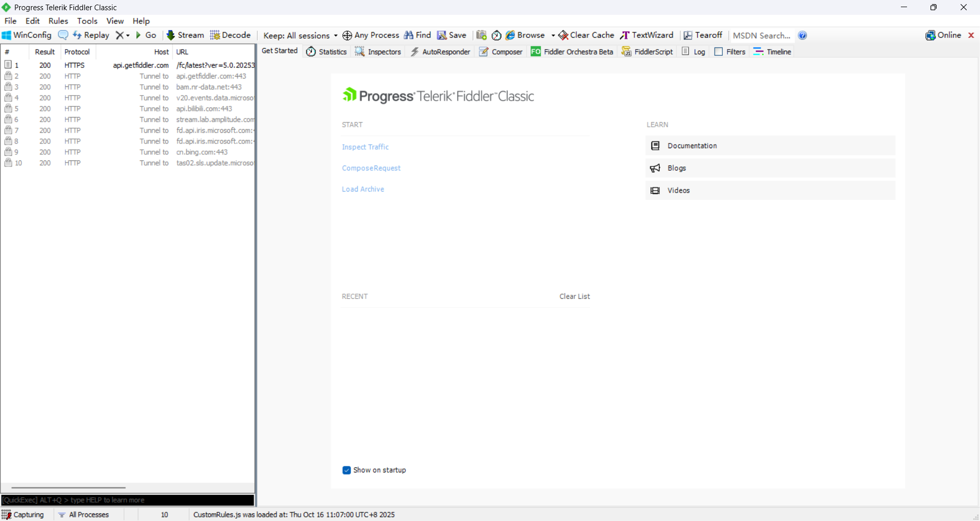
Task: Switch to the Inspectors tab
Action: coord(378,52)
